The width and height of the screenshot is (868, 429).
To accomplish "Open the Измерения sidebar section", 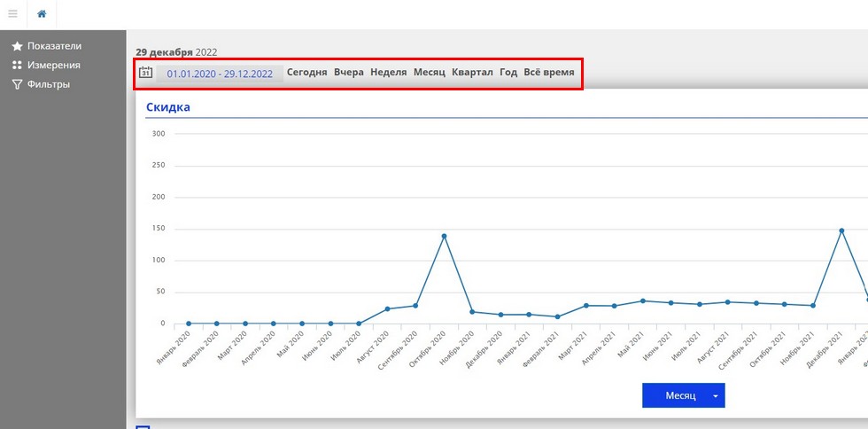I will click(x=54, y=66).
